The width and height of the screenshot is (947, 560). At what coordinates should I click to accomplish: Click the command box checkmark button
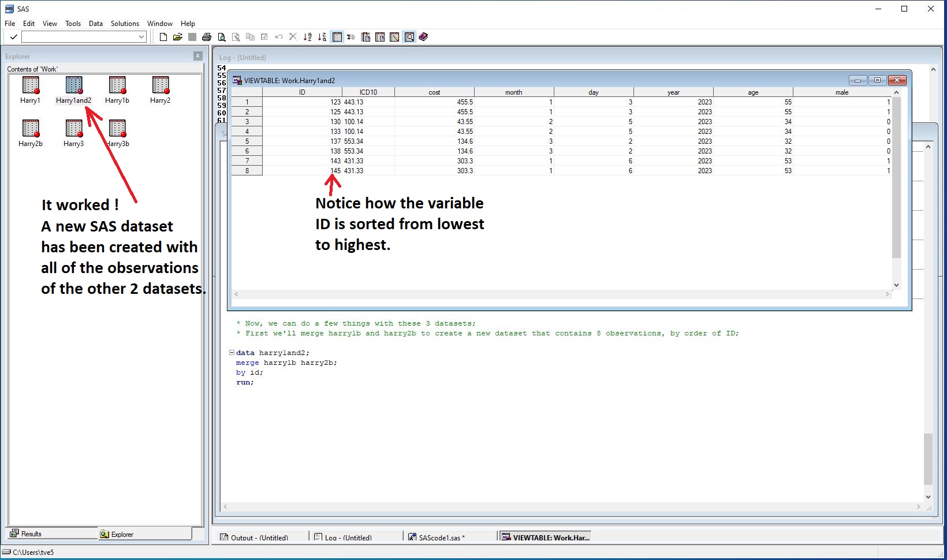13,37
